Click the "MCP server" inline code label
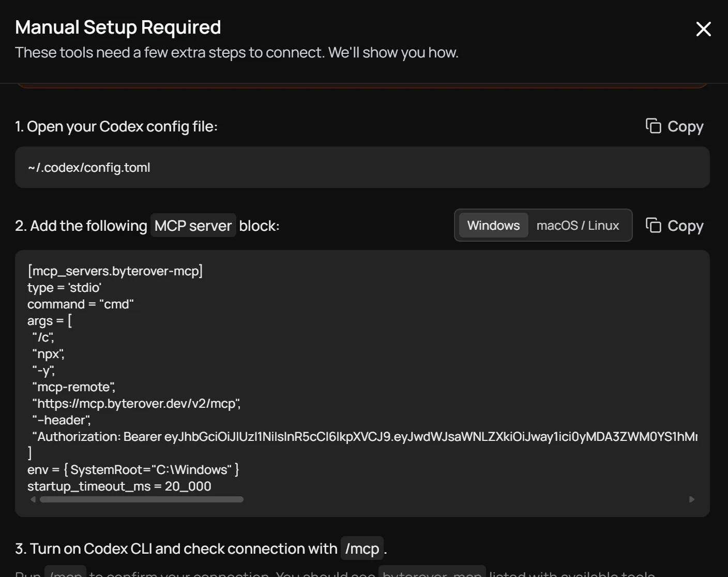728x577 pixels. pos(193,226)
